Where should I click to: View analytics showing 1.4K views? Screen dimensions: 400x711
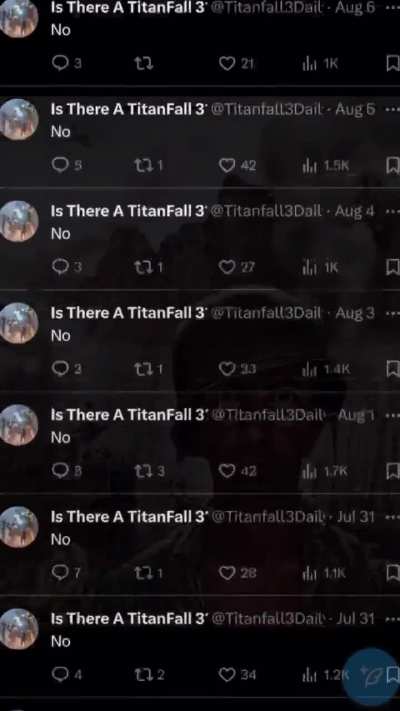coord(326,370)
